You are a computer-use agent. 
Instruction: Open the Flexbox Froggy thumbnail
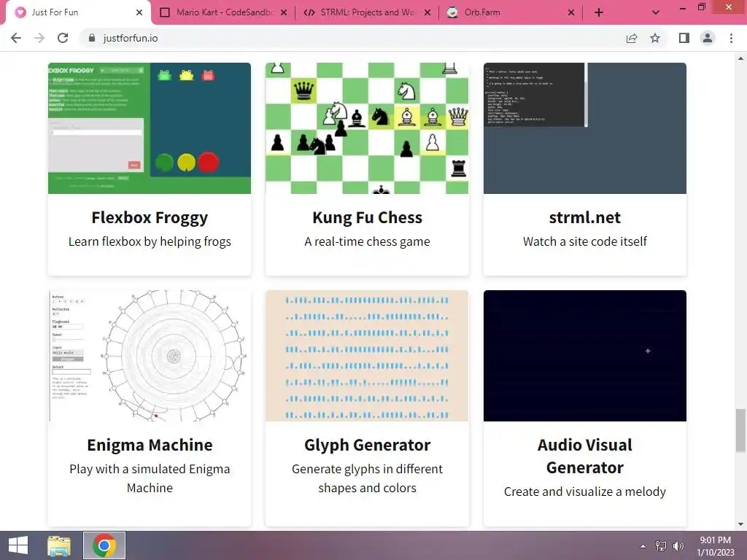coord(150,128)
